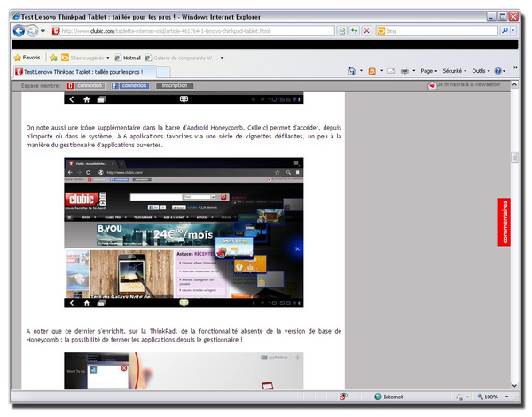Open the recent pages dropdown beside Forward
Viewport: 532px width, 417px height.
pos(43,31)
